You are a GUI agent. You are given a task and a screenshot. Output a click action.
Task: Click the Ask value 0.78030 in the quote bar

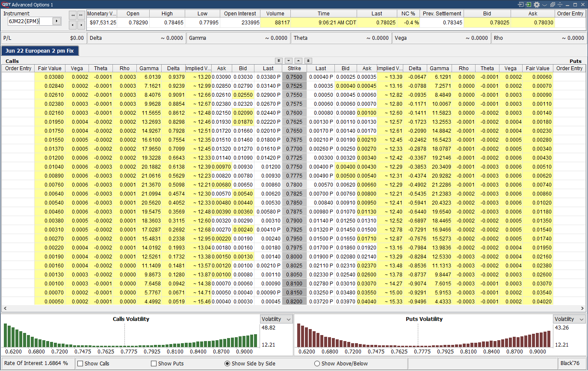click(x=533, y=23)
